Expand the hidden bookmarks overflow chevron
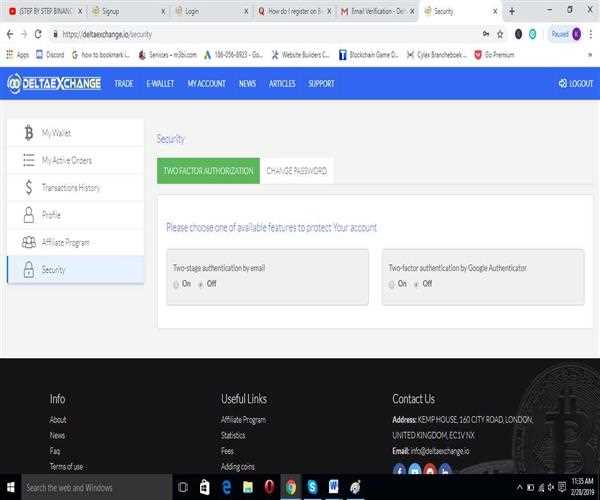This screenshot has height=500, width=600. pos(589,54)
